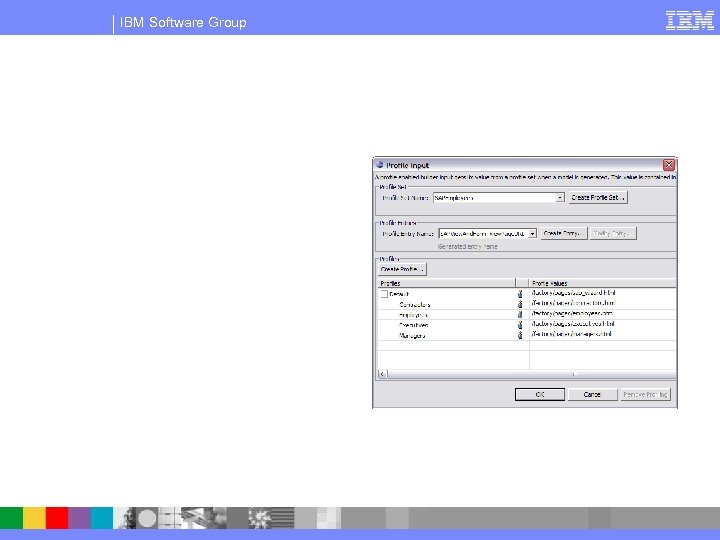Click the profile icon in the Managers row
The height and width of the screenshot is (540, 720).
520,335
